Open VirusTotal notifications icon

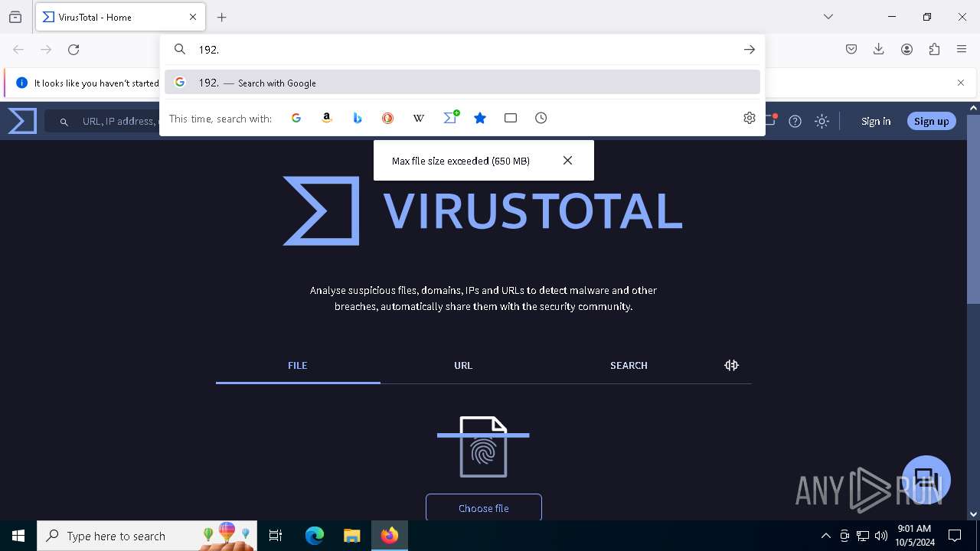tap(770, 120)
